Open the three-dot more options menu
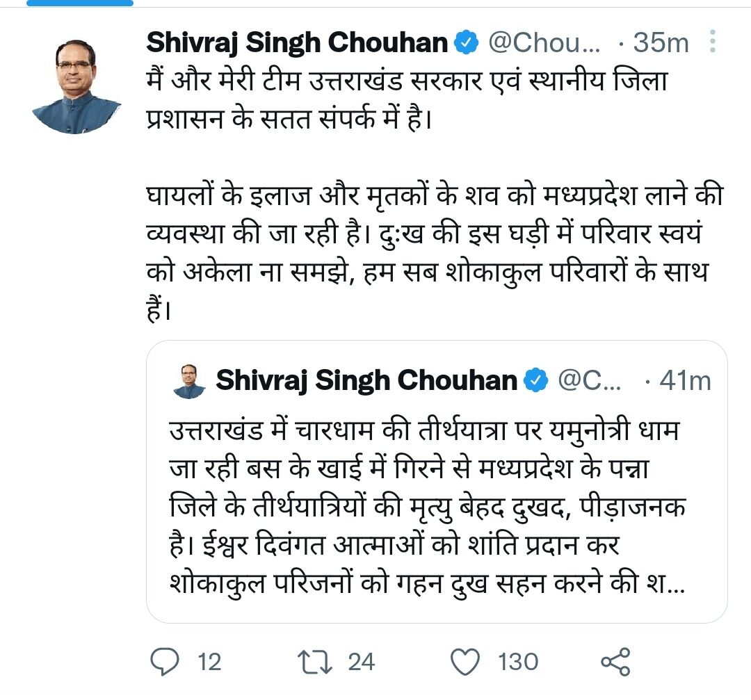Screen dimensions: 751x700 pyautogui.click(x=712, y=43)
